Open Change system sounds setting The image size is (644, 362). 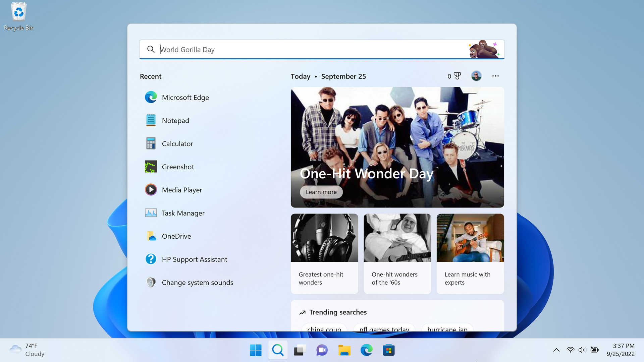(197, 283)
